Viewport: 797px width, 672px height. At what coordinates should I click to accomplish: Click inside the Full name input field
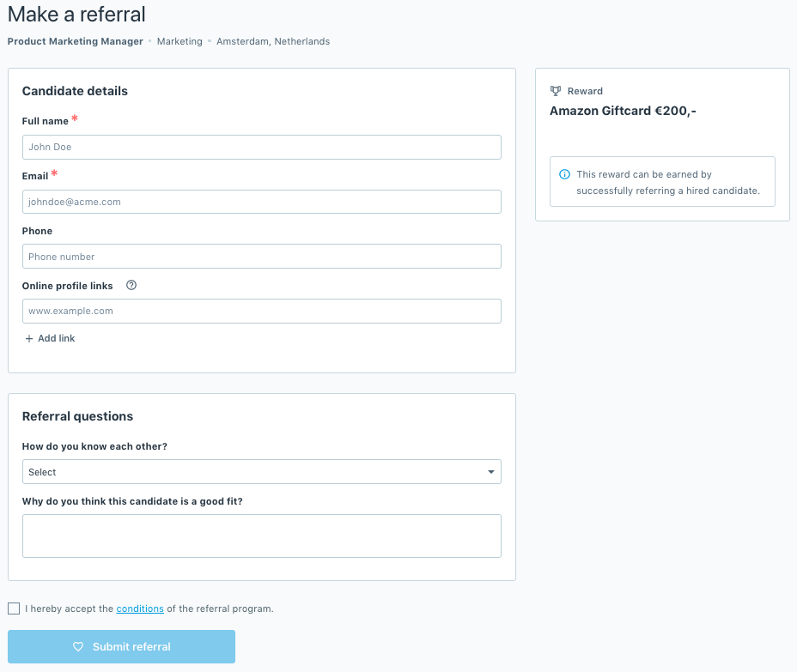point(262,147)
